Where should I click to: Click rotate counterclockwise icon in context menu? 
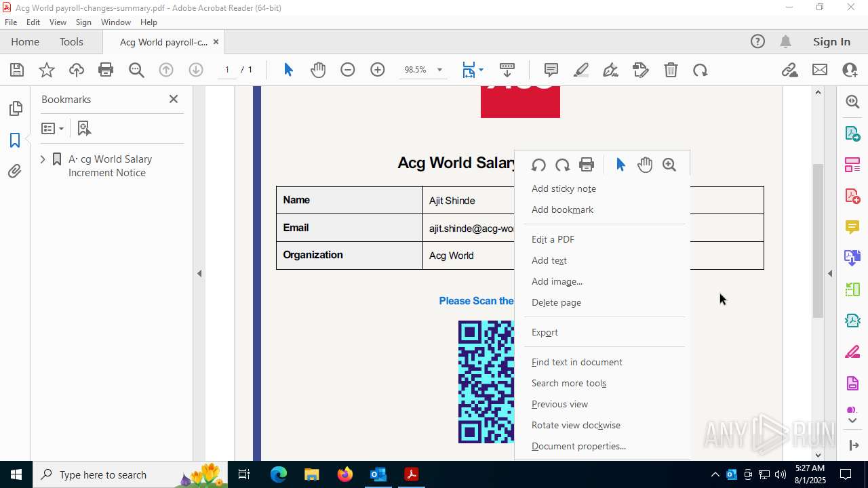(x=538, y=165)
